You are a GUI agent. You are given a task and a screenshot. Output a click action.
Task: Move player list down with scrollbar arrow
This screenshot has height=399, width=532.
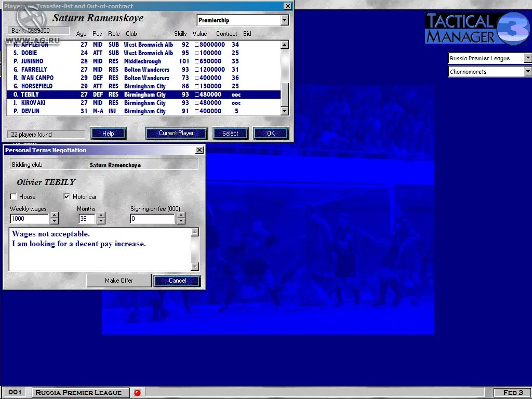tap(285, 111)
